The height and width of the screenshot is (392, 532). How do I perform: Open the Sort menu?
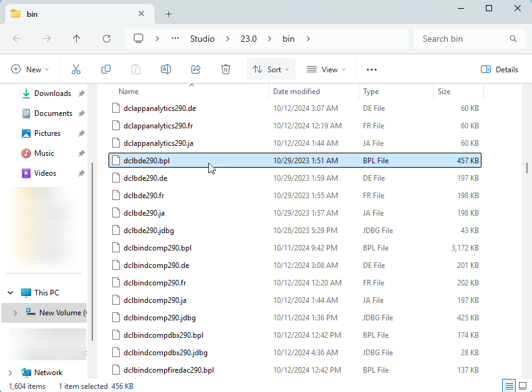click(270, 69)
